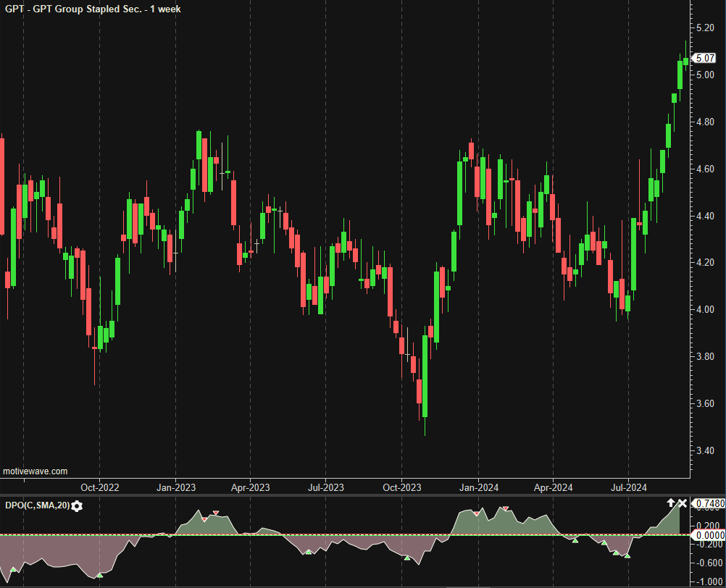Close the DPO study panel
Image resolution: width=726 pixels, height=588 pixels.
[682, 503]
